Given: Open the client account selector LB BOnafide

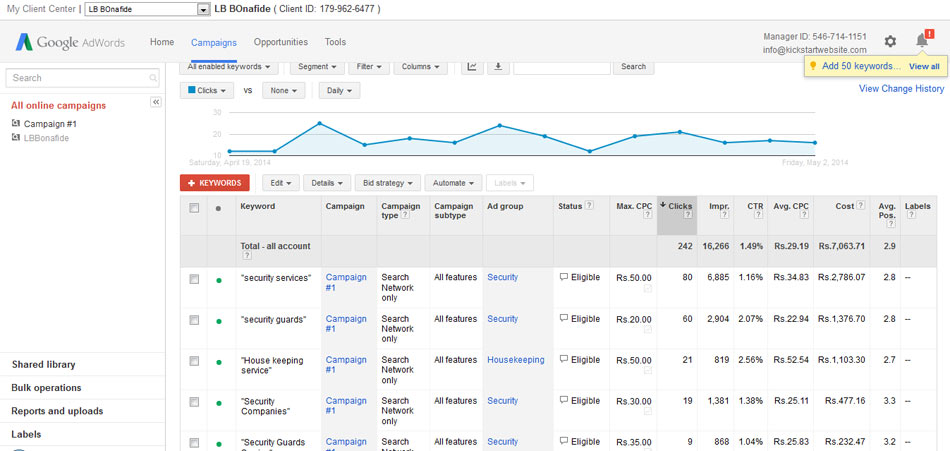Looking at the screenshot, I should 147,9.
